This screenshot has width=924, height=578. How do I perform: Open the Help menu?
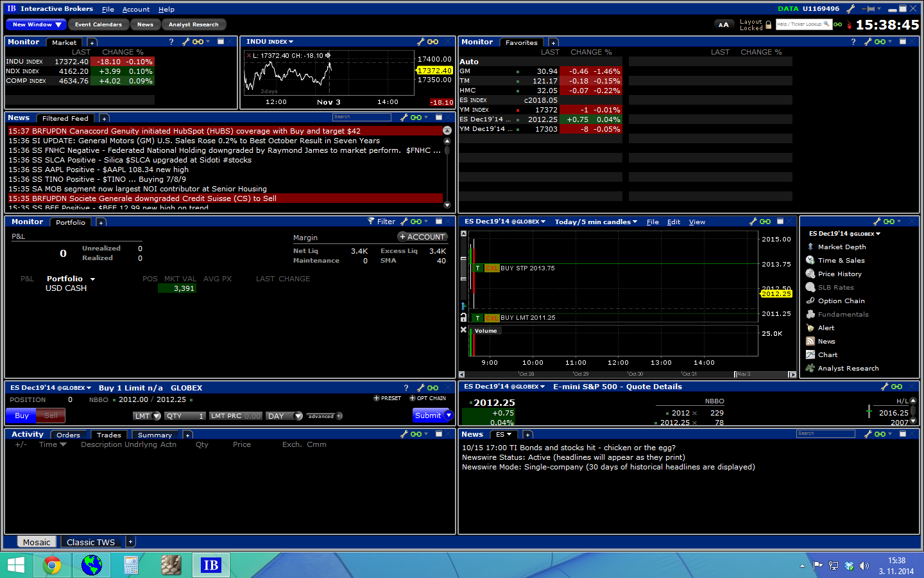pos(166,10)
